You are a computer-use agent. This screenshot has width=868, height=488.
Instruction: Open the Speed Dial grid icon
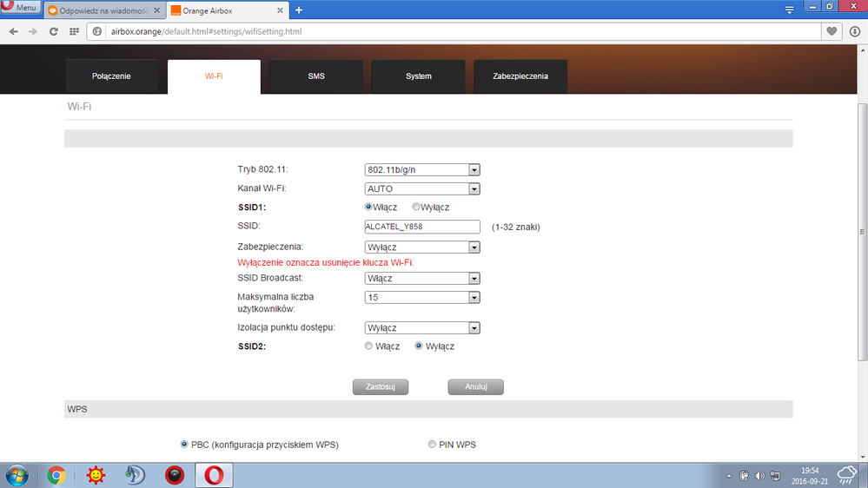pos(75,31)
